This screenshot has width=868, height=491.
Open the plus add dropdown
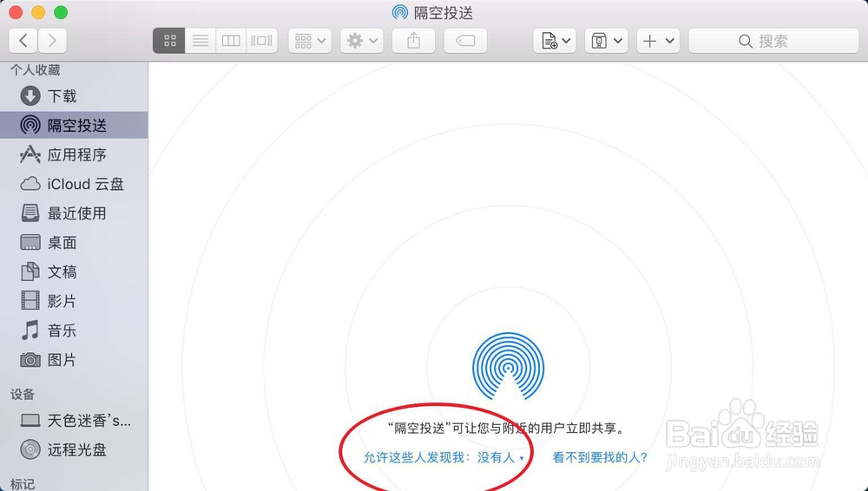tap(658, 41)
